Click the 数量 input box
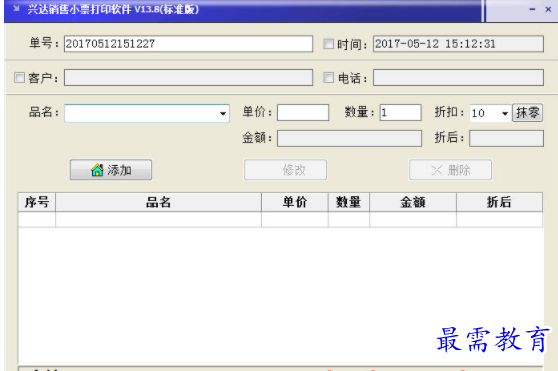Viewport: 558px width, 371px height. (x=400, y=113)
